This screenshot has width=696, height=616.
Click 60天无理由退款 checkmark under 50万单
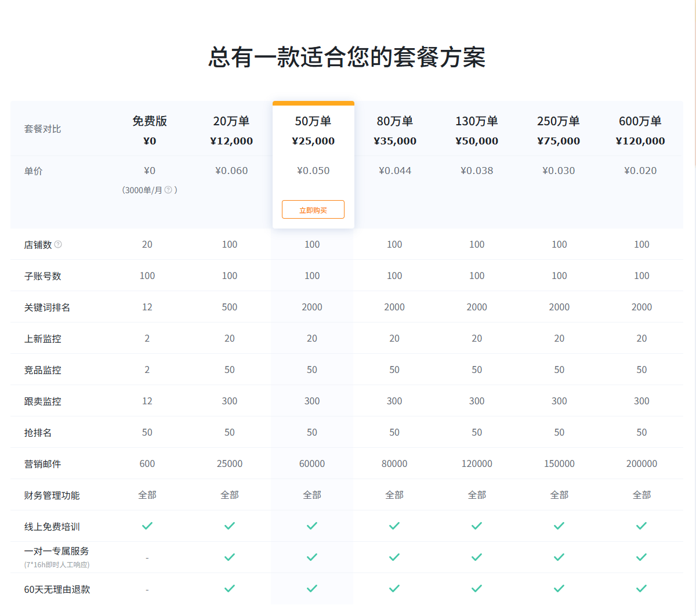coord(312,588)
